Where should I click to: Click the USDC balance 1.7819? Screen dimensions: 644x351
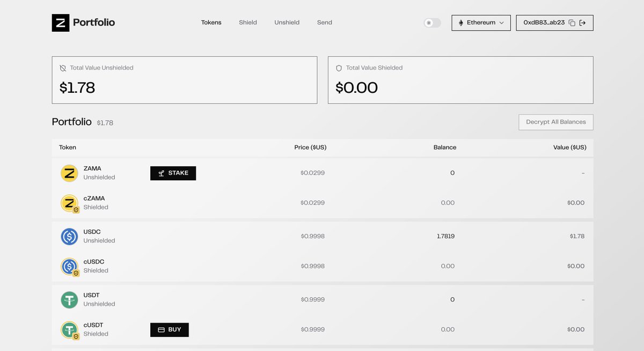[x=445, y=236]
